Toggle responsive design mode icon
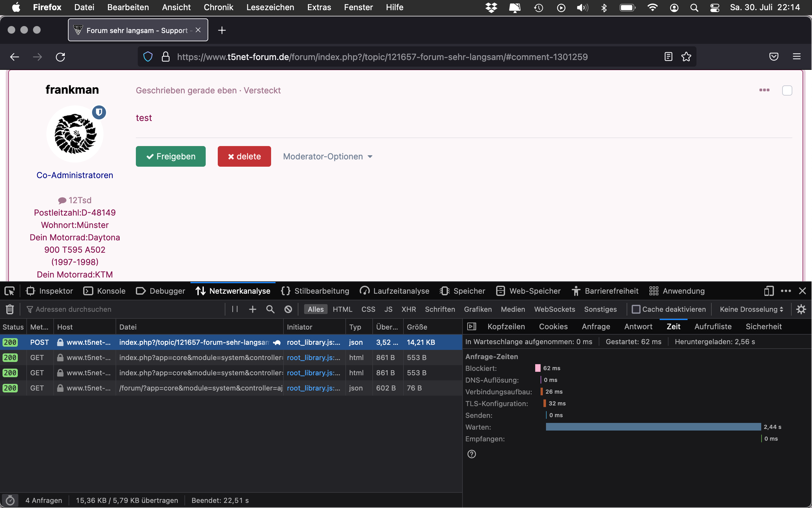Screen dimensions: 812x508 pyautogui.click(x=769, y=291)
